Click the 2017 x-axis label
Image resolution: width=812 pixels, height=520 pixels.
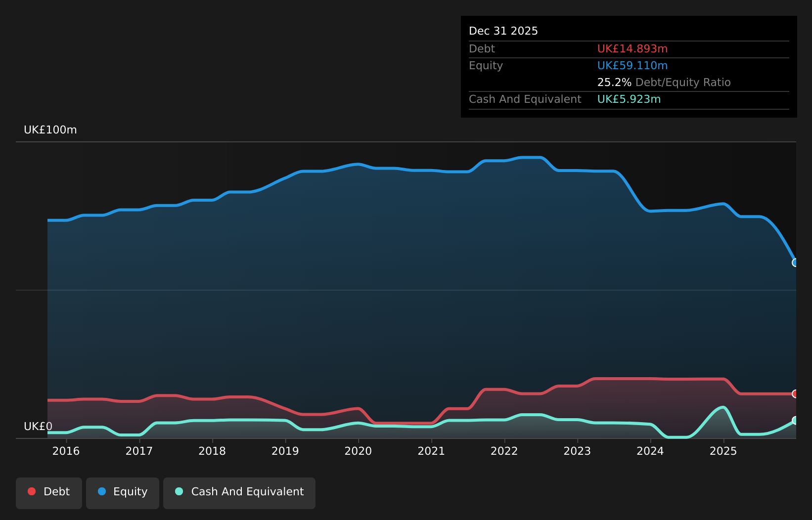tap(139, 451)
